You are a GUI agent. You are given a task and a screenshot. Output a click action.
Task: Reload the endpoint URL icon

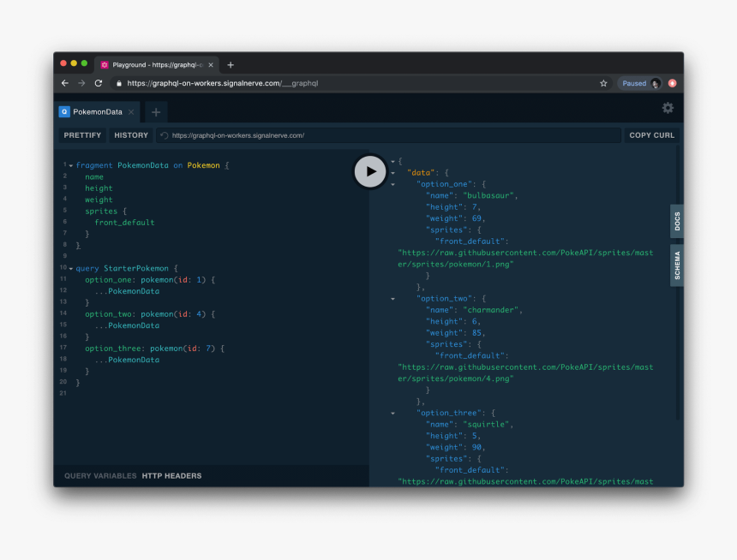click(x=165, y=135)
